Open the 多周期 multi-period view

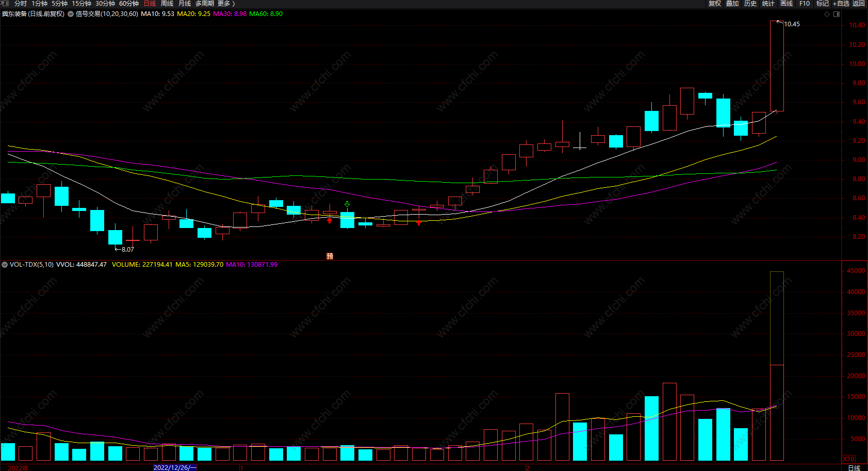[x=205, y=4]
